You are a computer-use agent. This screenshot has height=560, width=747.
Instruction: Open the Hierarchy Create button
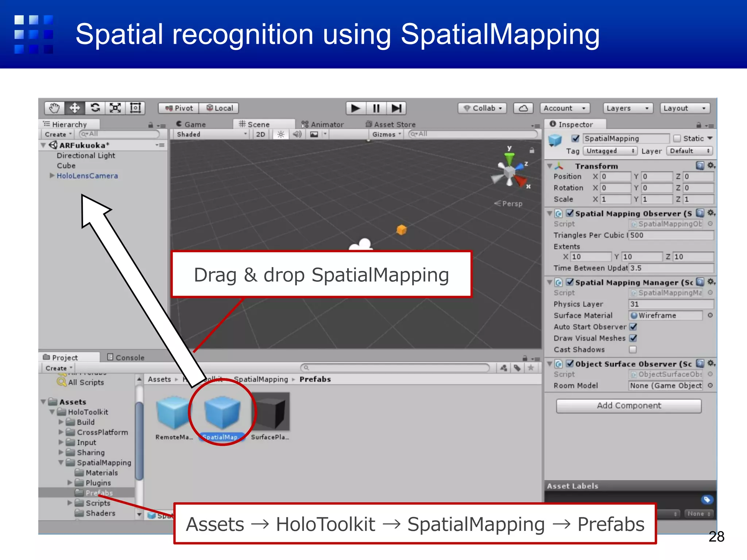pos(58,135)
